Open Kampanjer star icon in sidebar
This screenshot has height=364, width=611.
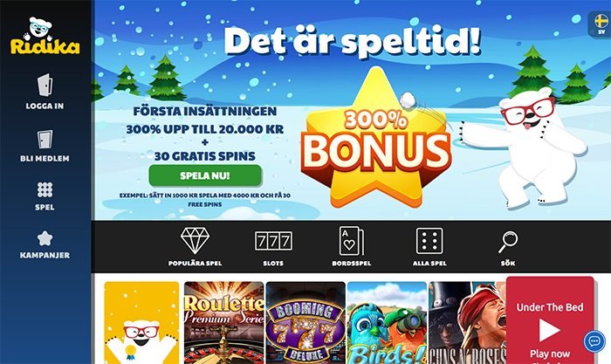(45, 238)
